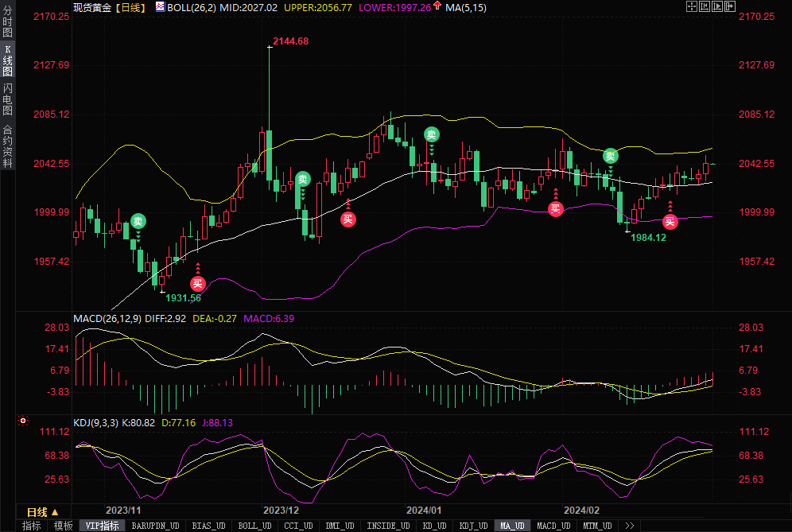Select the K线图 sidebar tab
Screen dimensions: 792x532
pyautogui.click(x=7, y=61)
